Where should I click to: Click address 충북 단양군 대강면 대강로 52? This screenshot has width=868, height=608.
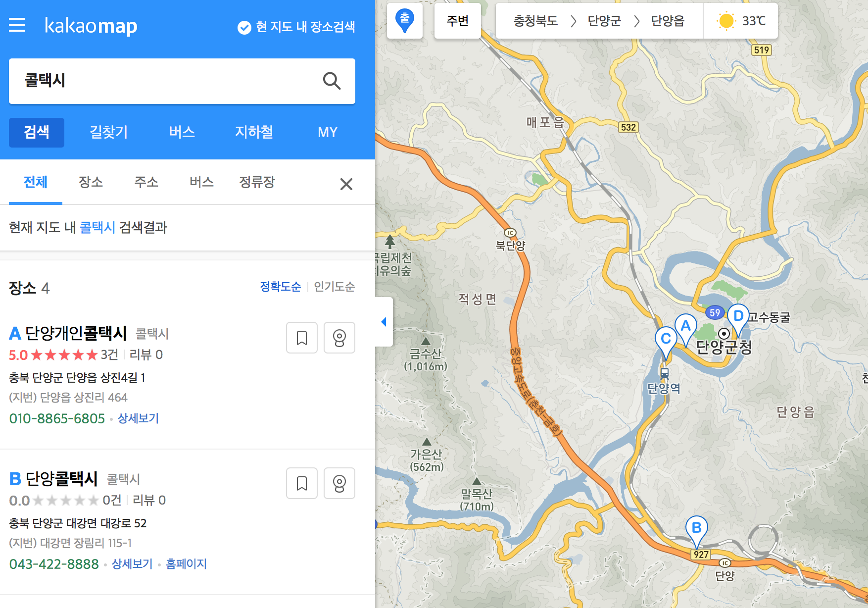click(x=78, y=523)
